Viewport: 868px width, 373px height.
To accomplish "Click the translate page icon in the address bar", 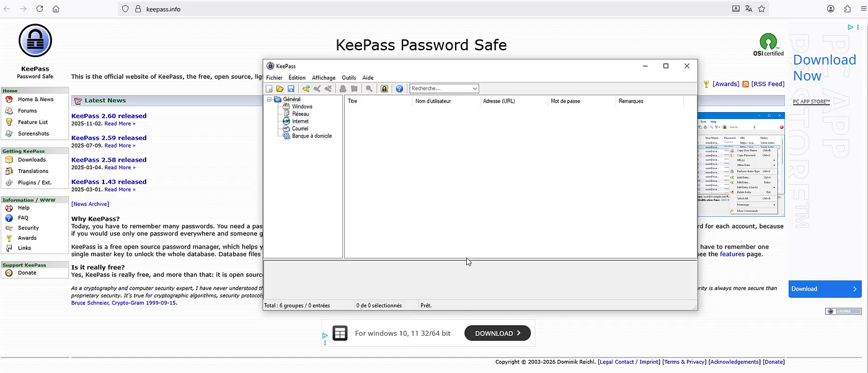I will click(x=748, y=9).
